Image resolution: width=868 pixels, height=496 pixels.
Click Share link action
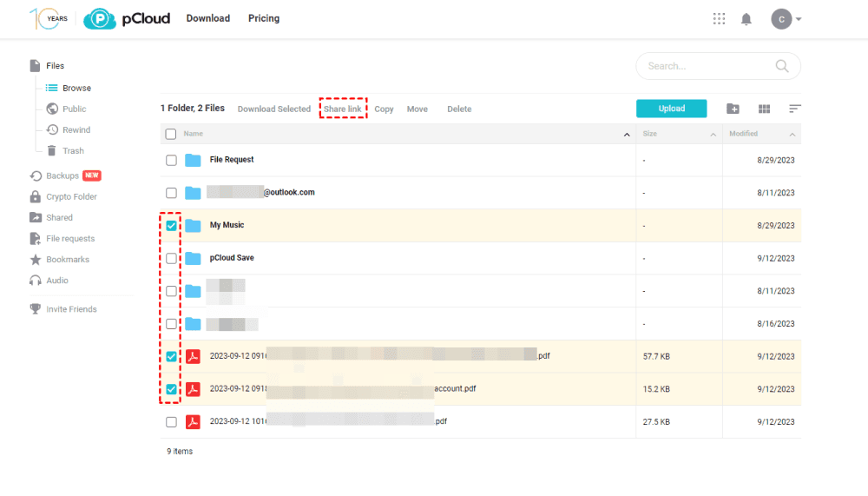point(343,109)
